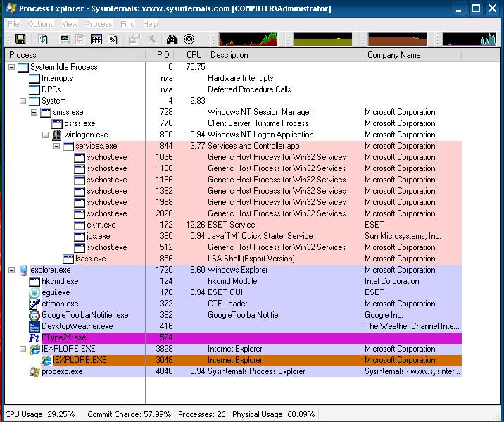504x422 pixels.
Task: Open the Process menu
Action: click(99, 24)
